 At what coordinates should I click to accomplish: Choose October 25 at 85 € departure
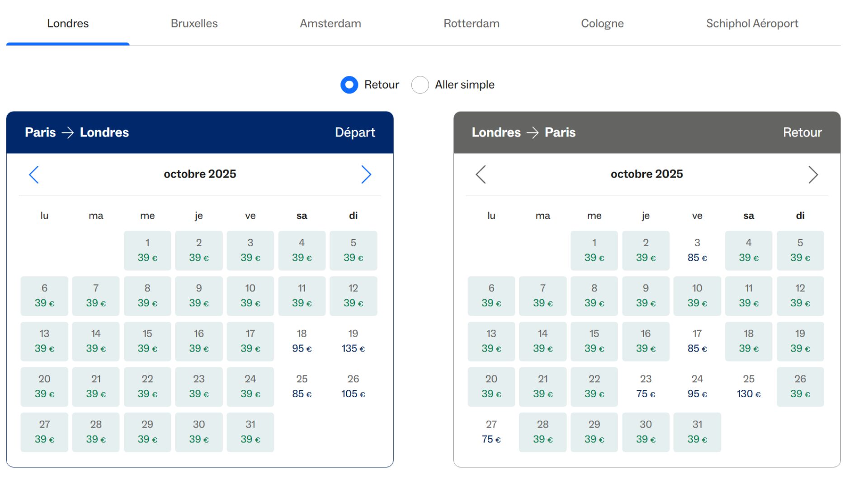pyautogui.click(x=302, y=387)
